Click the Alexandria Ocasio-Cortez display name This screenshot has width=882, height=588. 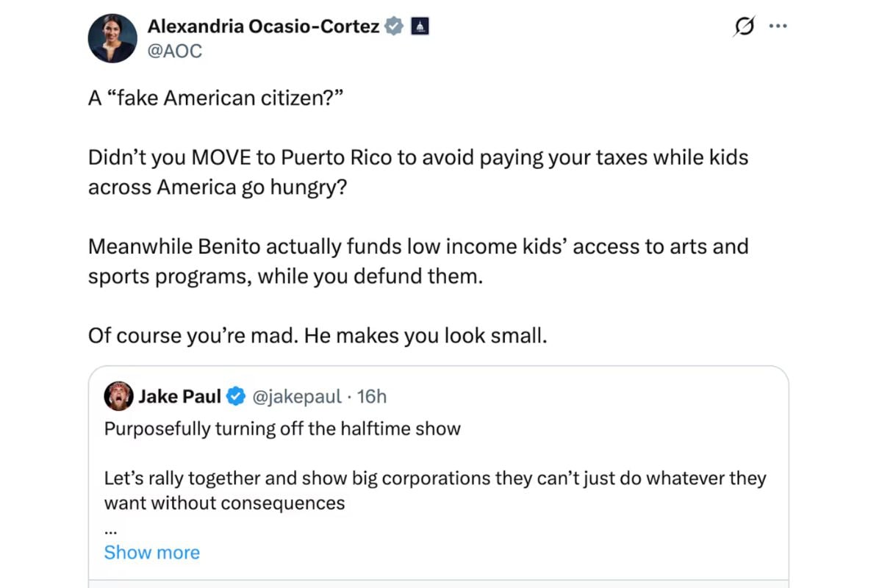[263, 26]
